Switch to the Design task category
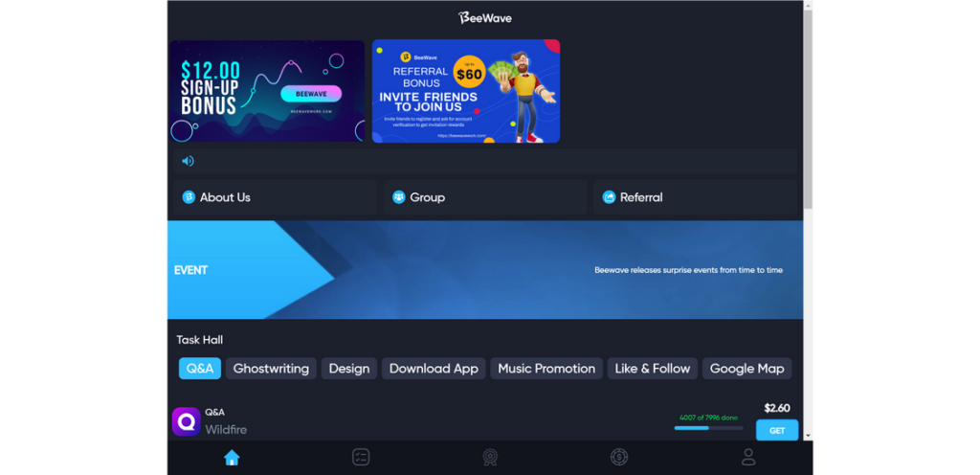Screen dimensions: 980x475 349,369
